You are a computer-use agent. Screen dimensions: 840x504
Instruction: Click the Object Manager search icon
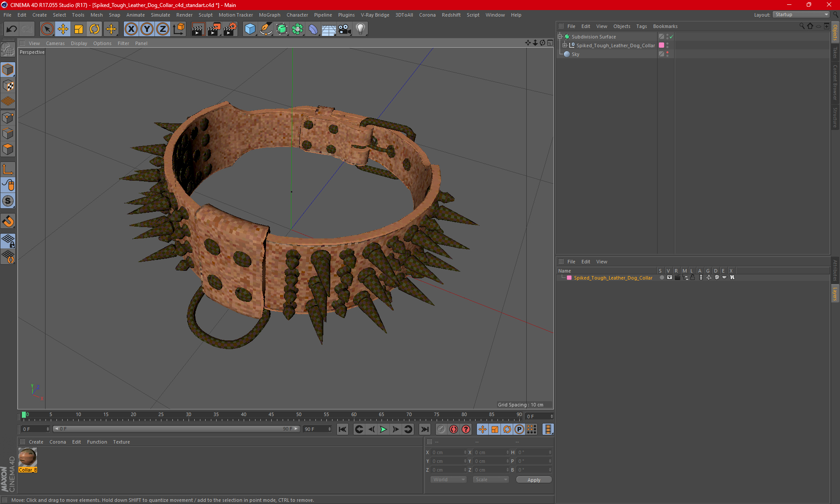tap(801, 26)
